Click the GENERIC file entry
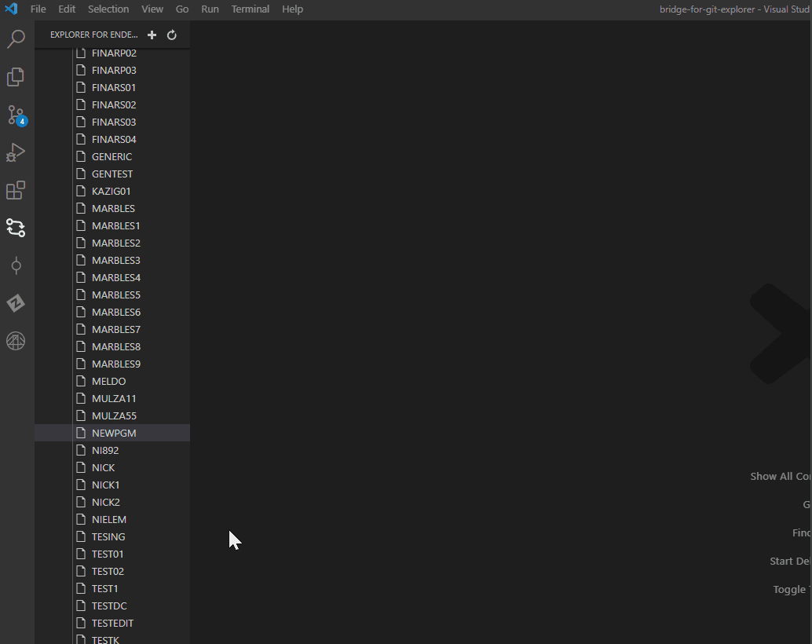Viewport: 812px width, 644px height. tap(112, 156)
